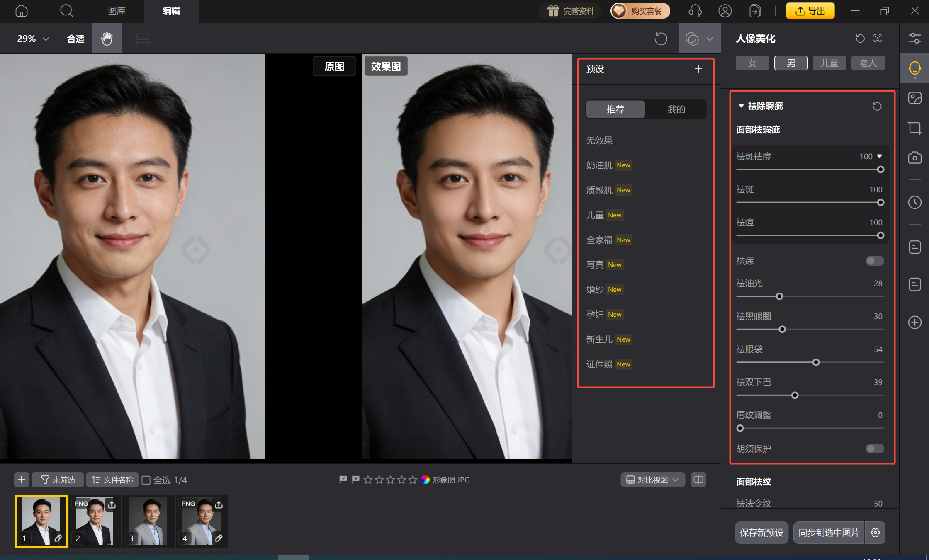This screenshot has width=929, height=560.
Task: Switch to the 图库 tab
Action: tap(117, 11)
